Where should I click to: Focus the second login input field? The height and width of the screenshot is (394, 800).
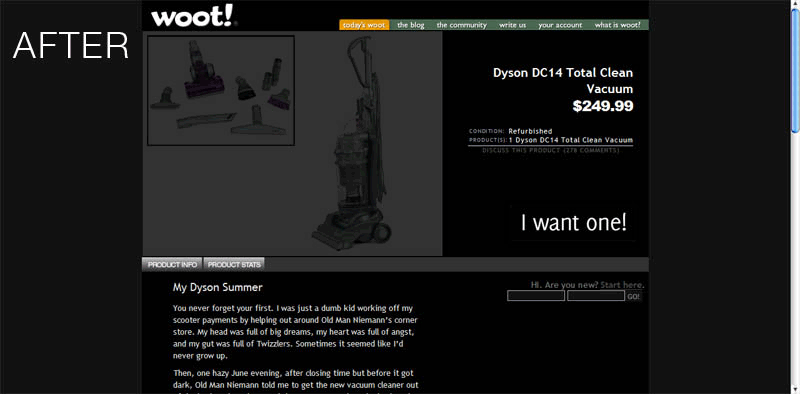click(x=596, y=296)
